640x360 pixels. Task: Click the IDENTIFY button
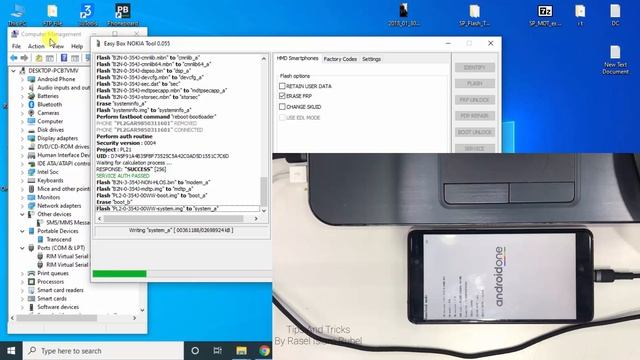474,67
